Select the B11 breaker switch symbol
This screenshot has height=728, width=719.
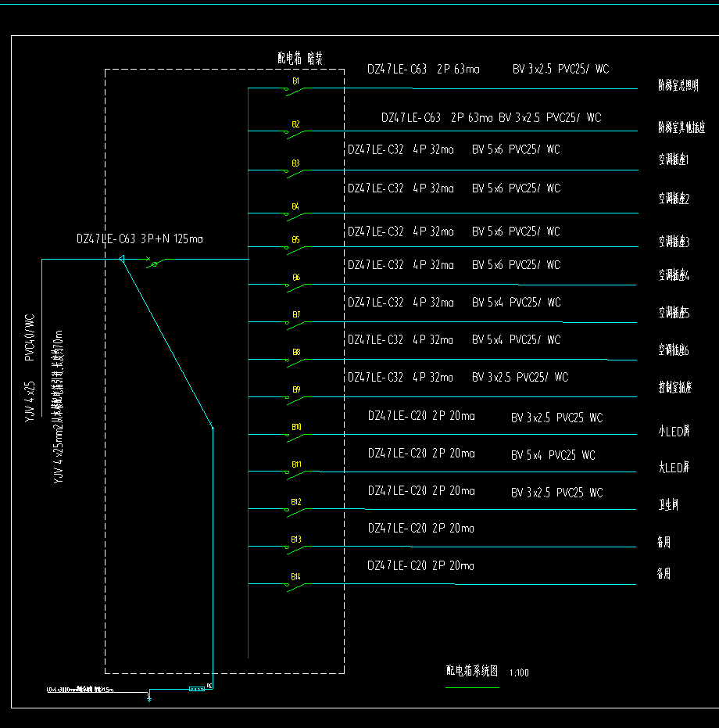click(x=295, y=475)
